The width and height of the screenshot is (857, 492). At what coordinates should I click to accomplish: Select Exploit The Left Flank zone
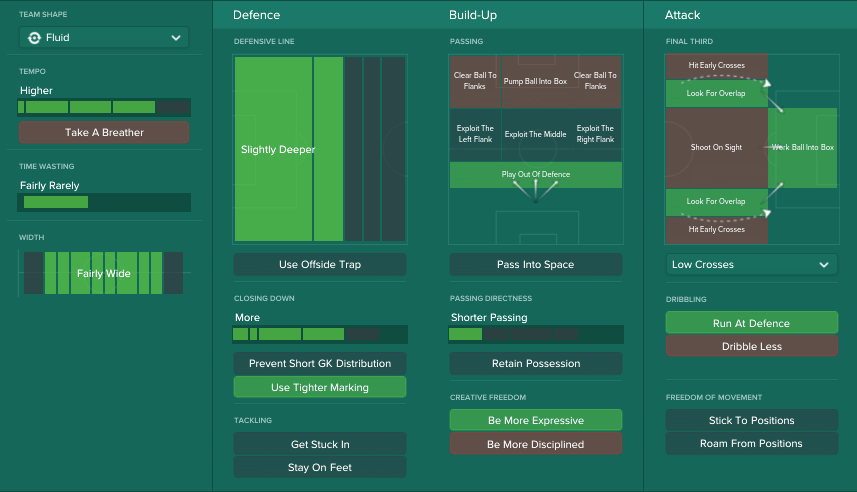point(475,134)
